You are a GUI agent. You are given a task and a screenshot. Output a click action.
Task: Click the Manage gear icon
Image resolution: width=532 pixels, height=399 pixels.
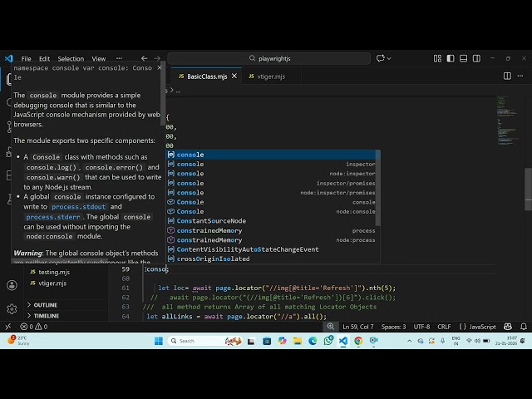tap(11, 308)
